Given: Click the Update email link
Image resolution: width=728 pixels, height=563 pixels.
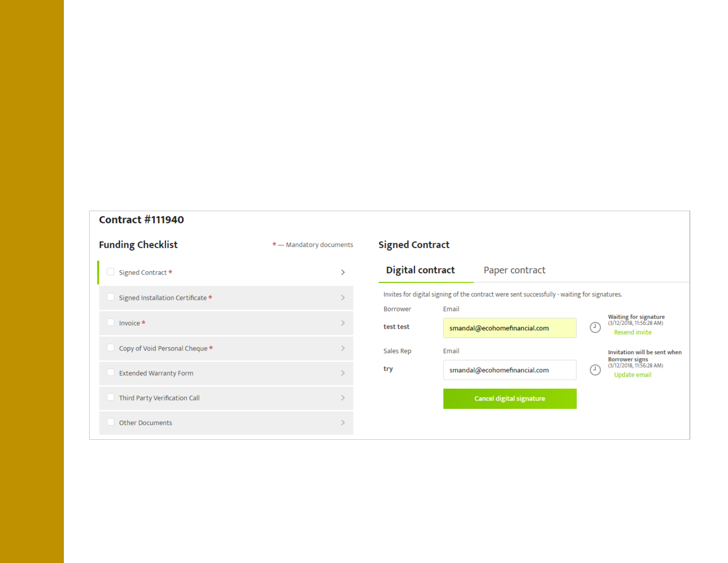Looking at the screenshot, I should click(632, 375).
